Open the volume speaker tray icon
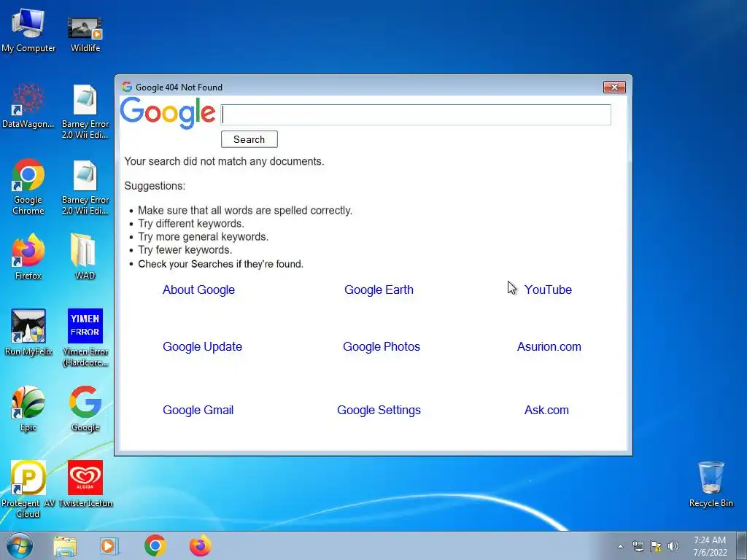The image size is (747, 560). point(673,546)
